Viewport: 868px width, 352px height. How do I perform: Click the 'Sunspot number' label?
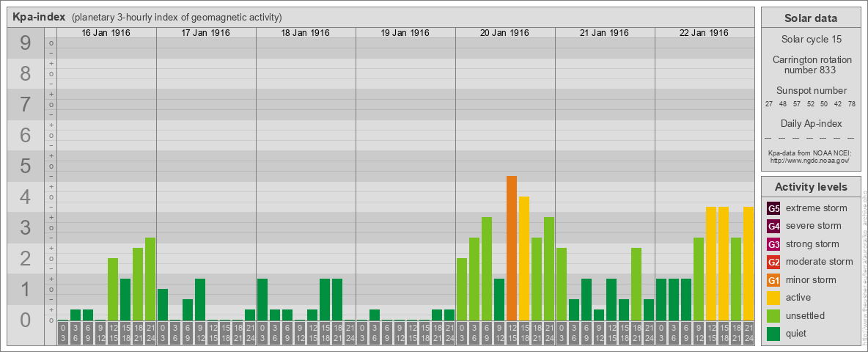click(811, 91)
